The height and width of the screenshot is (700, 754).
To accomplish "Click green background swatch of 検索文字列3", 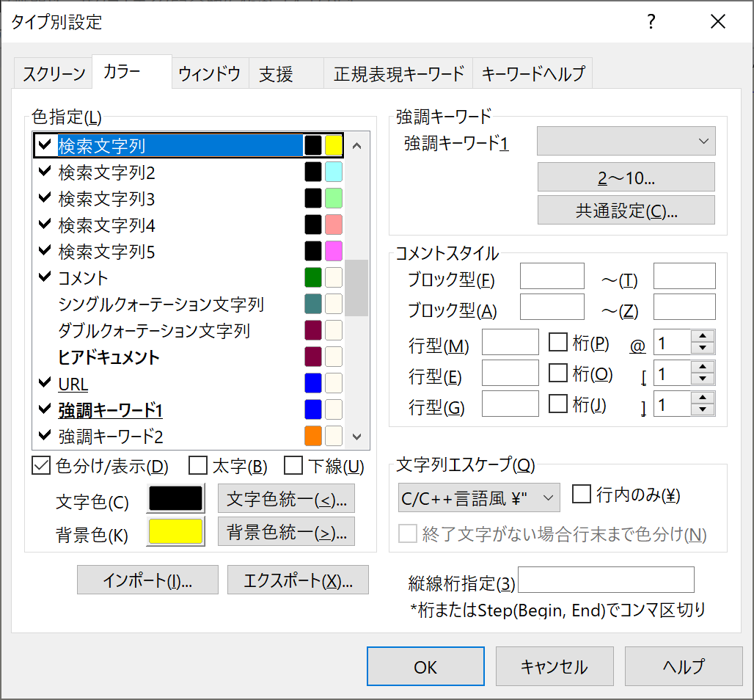I will (334, 198).
